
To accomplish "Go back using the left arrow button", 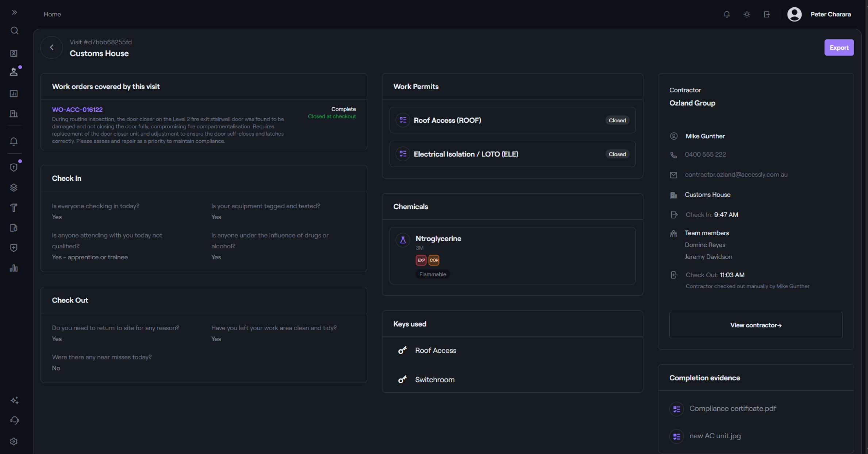I will point(52,47).
